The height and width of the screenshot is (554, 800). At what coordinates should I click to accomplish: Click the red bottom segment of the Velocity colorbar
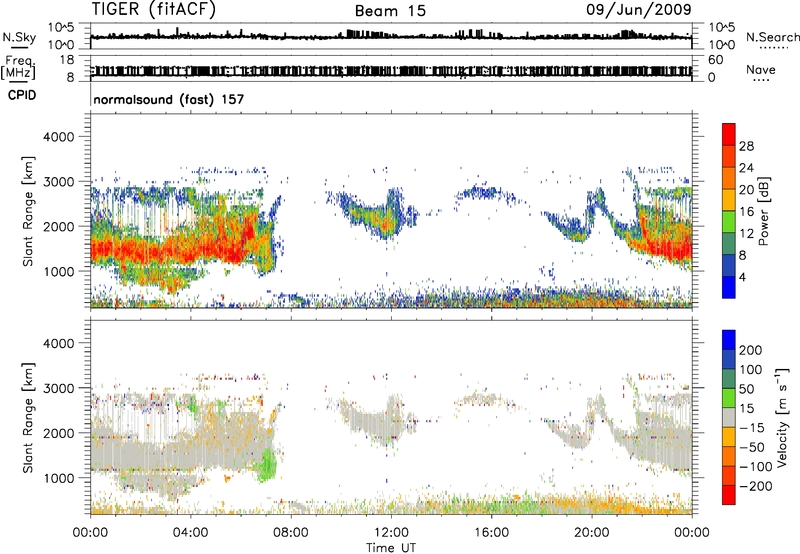pyautogui.click(x=729, y=495)
